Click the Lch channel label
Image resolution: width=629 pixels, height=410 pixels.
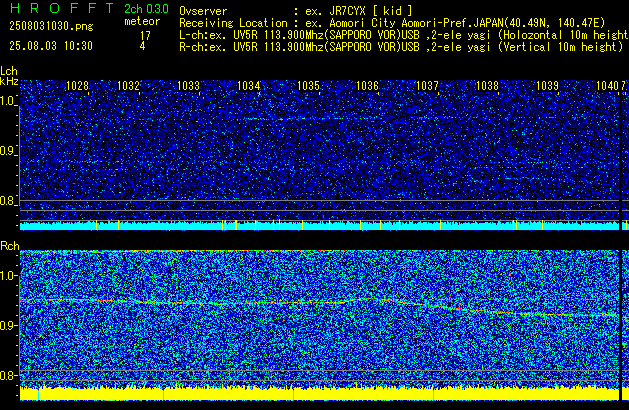(9, 71)
